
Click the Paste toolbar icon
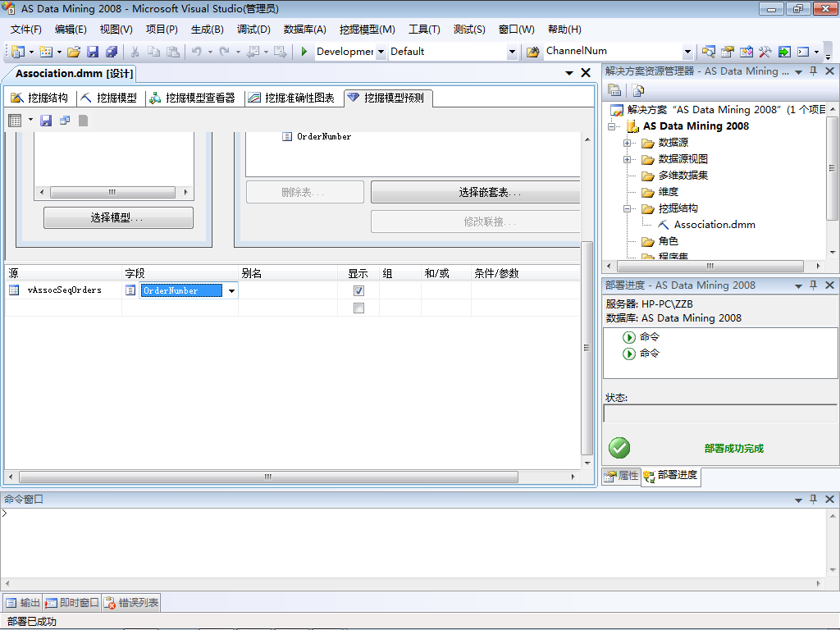[173, 52]
